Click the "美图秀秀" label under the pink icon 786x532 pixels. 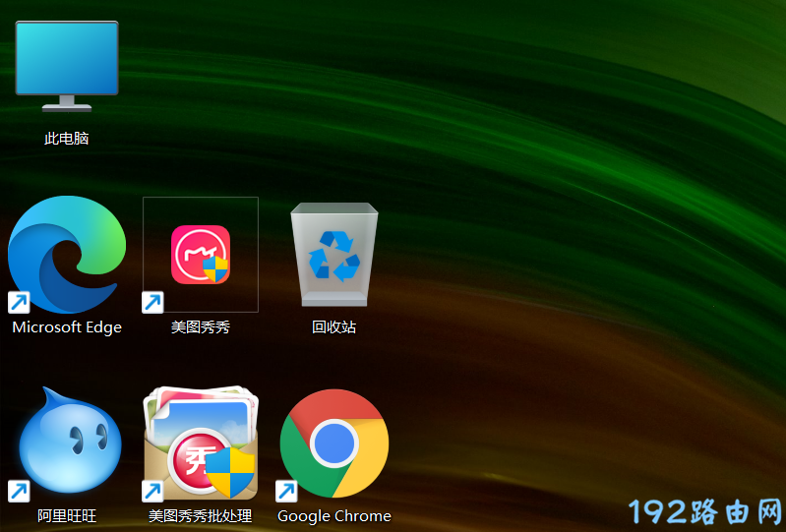click(x=201, y=327)
